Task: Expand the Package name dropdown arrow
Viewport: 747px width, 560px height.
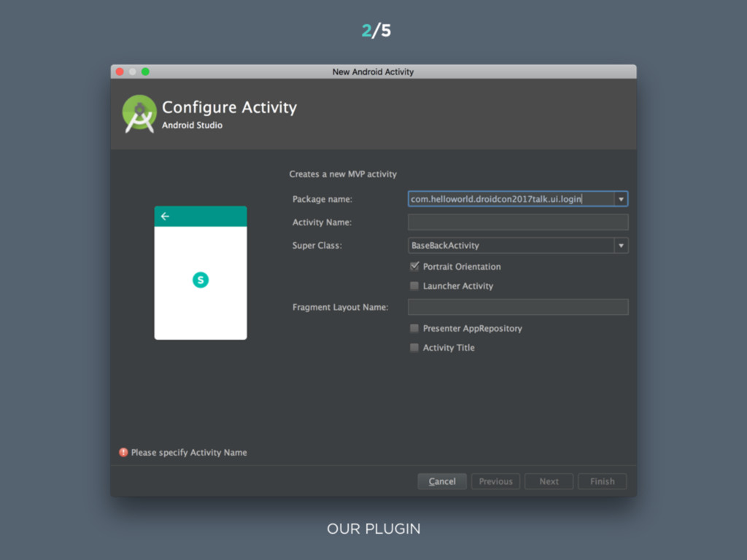Action: [621, 199]
